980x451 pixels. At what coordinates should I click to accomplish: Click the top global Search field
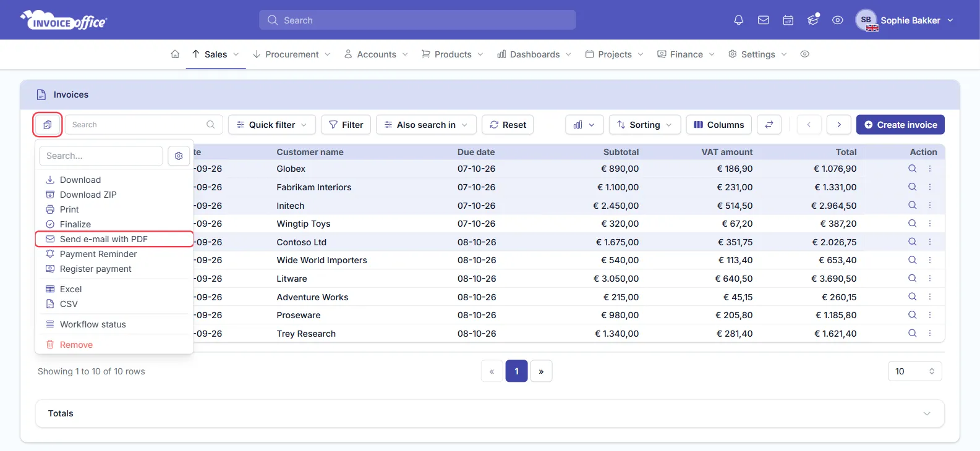pos(417,20)
